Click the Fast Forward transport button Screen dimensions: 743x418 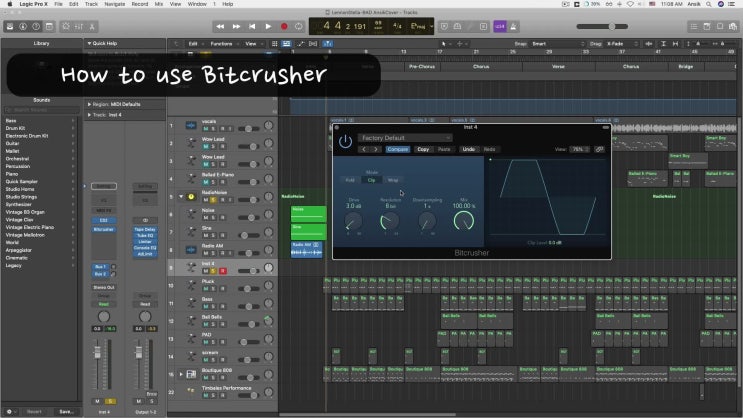click(236, 27)
